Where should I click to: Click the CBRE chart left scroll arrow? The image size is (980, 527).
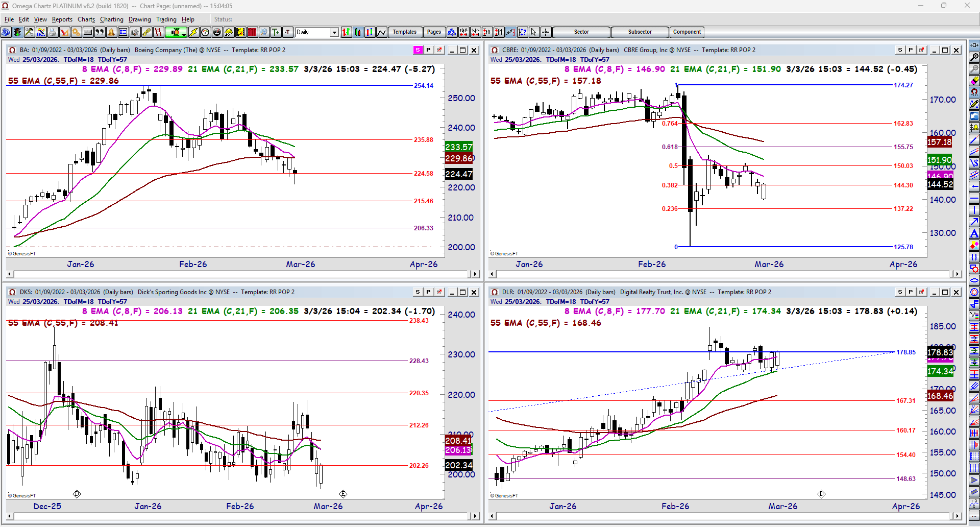click(x=493, y=274)
